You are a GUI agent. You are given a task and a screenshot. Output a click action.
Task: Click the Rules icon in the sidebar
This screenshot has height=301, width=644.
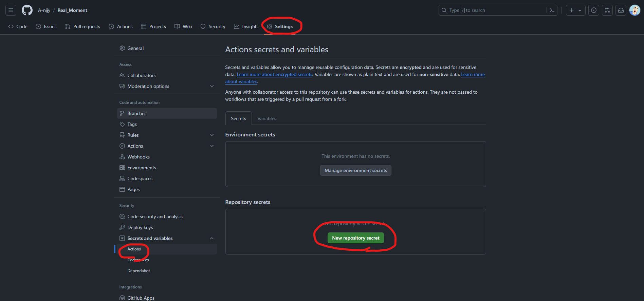(x=122, y=135)
